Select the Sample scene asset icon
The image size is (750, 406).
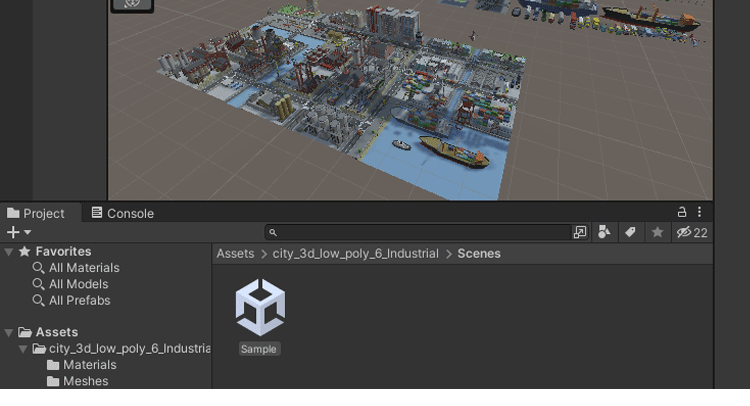coord(259,308)
